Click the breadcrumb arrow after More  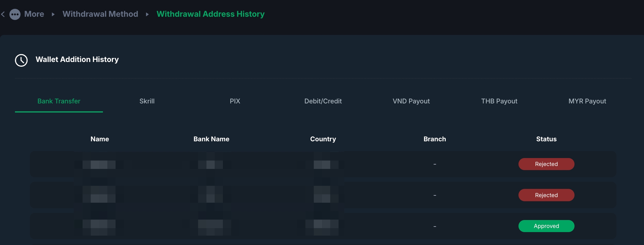53,14
